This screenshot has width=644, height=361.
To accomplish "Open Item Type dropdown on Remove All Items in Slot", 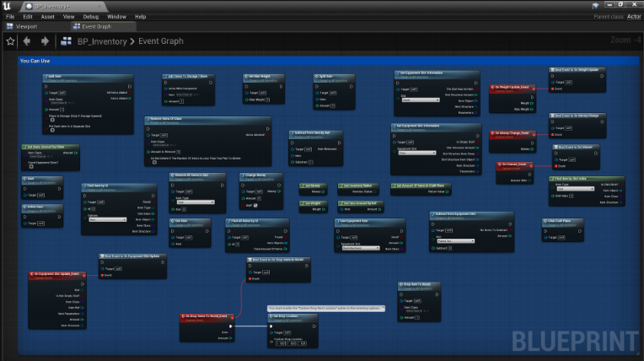I will coord(196,202).
